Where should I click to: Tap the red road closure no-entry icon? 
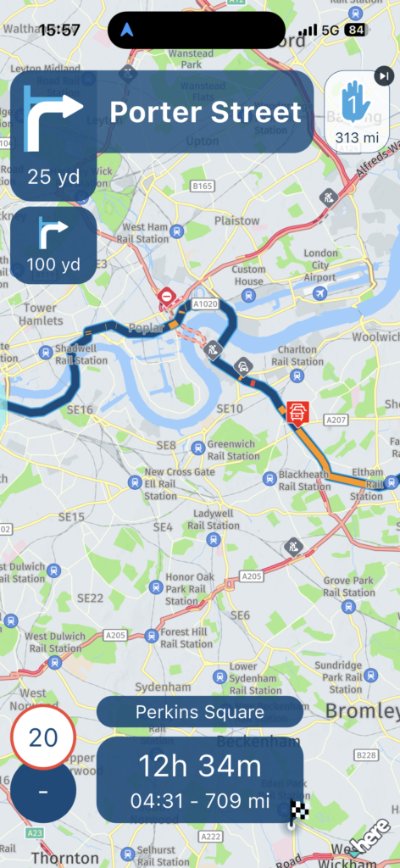166,297
